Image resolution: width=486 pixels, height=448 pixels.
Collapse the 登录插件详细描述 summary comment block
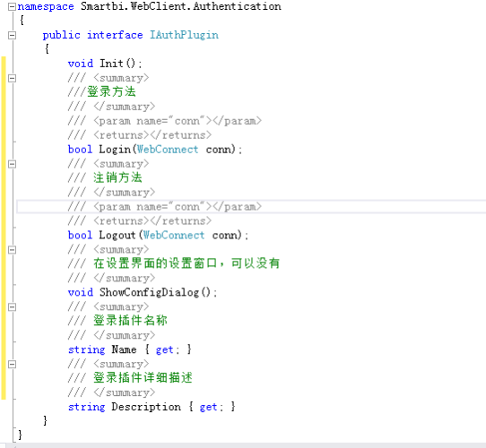pyautogui.click(x=12, y=364)
